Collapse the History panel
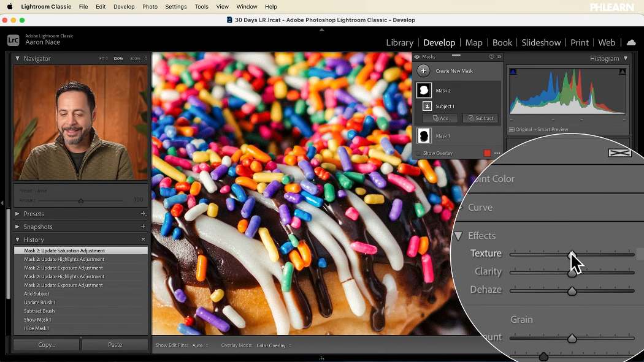 pos(17,239)
